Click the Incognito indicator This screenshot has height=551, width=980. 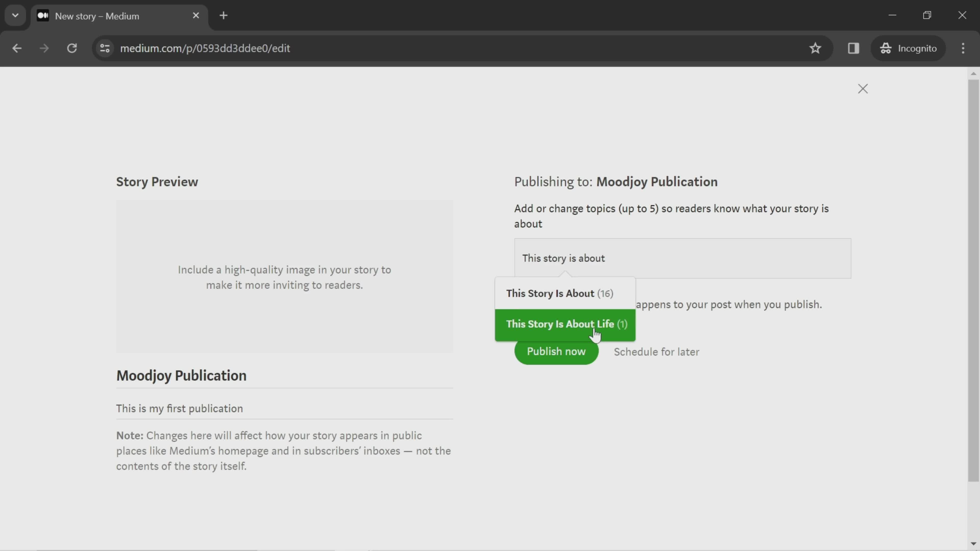[908, 48]
